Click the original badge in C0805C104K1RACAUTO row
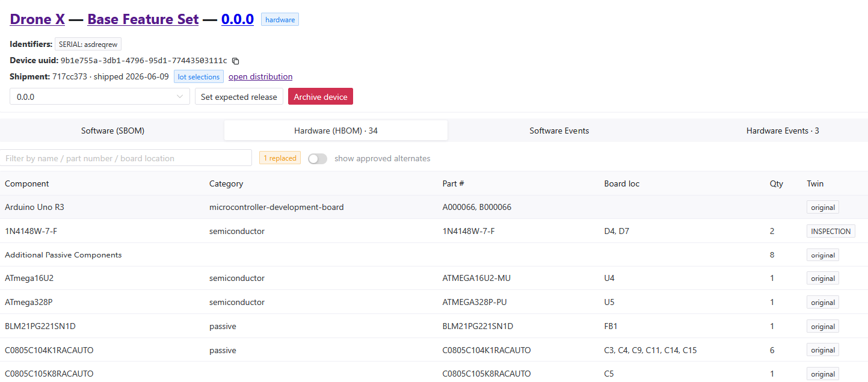Image resolution: width=868 pixels, height=382 pixels. click(822, 350)
